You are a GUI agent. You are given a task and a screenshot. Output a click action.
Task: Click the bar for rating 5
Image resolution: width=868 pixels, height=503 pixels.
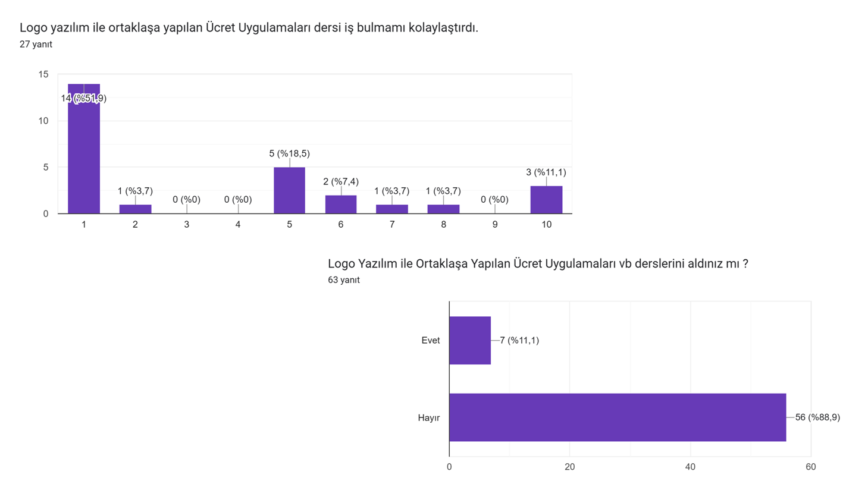pyautogui.click(x=289, y=190)
